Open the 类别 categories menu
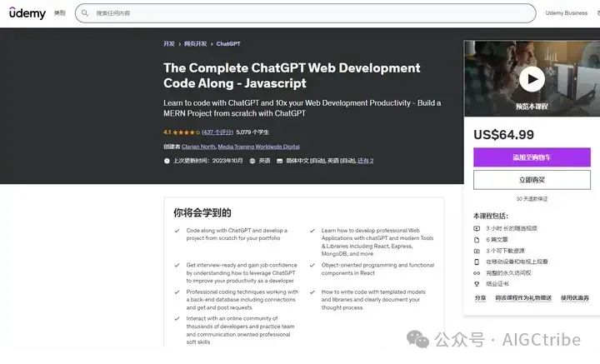 click(59, 13)
